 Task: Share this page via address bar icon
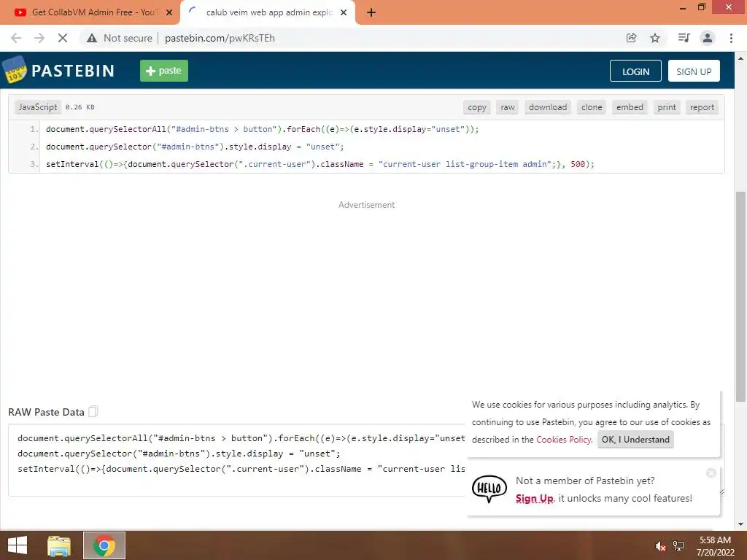(631, 38)
